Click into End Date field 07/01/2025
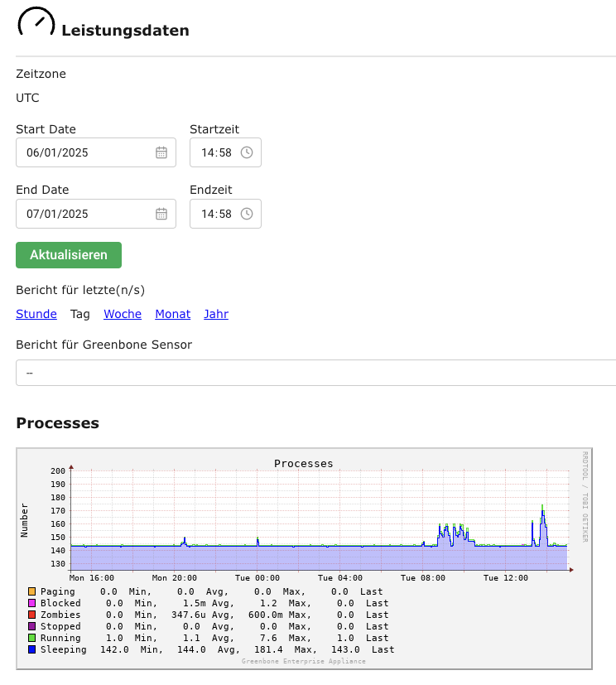The image size is (616, 685). (x=83, y=214)
